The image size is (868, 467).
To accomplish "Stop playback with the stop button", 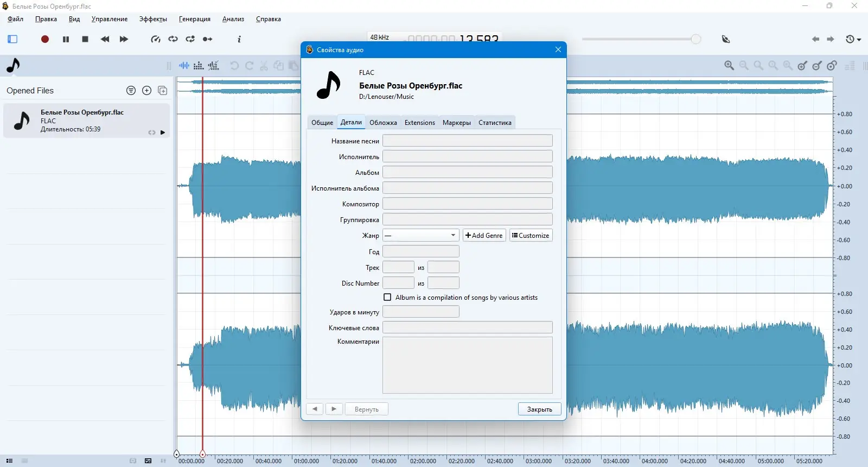I will point(85,39).
